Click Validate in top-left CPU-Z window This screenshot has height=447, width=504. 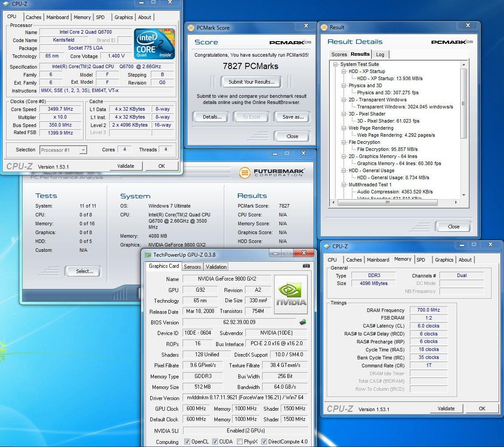[x=126, y=166]
